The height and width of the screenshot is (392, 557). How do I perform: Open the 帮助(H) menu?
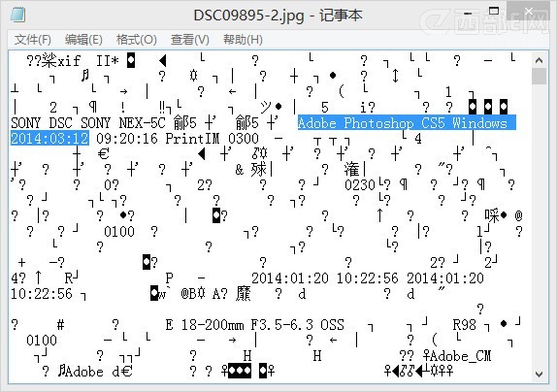coord(243,40)
